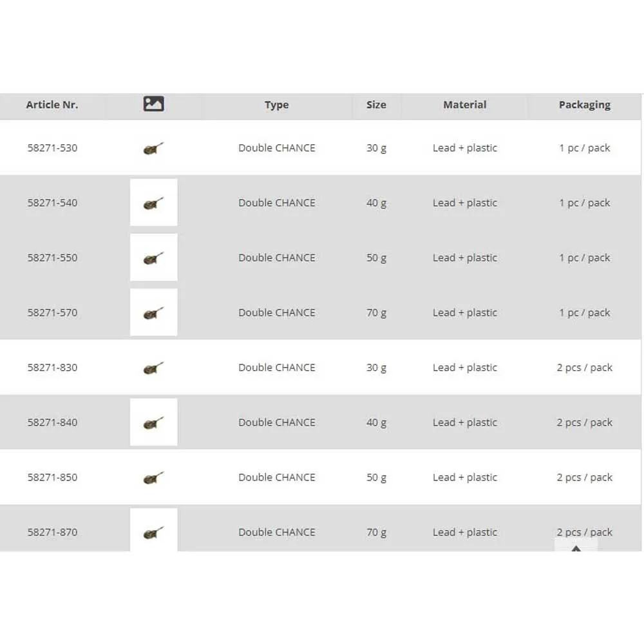The height and width of the screenshot is (644, 644).
Task: Open product thumbnail for article 58271-530
Action: 153,148
